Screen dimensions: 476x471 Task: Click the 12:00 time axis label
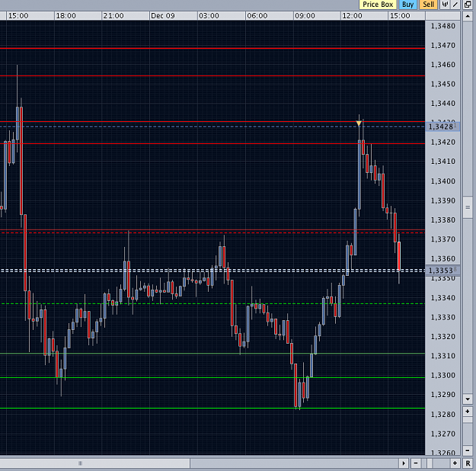tap(352, 16)
